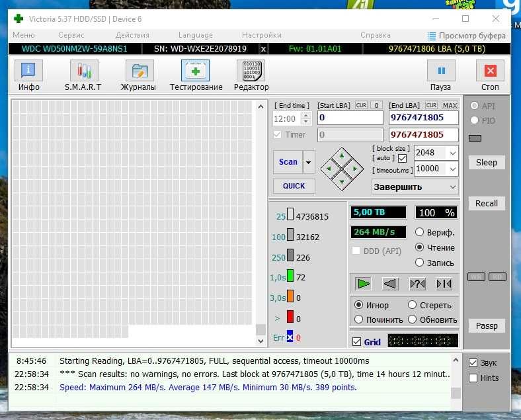Select the Починить remap radio option
Screen dimensions: 521x420
coord(358,319)
